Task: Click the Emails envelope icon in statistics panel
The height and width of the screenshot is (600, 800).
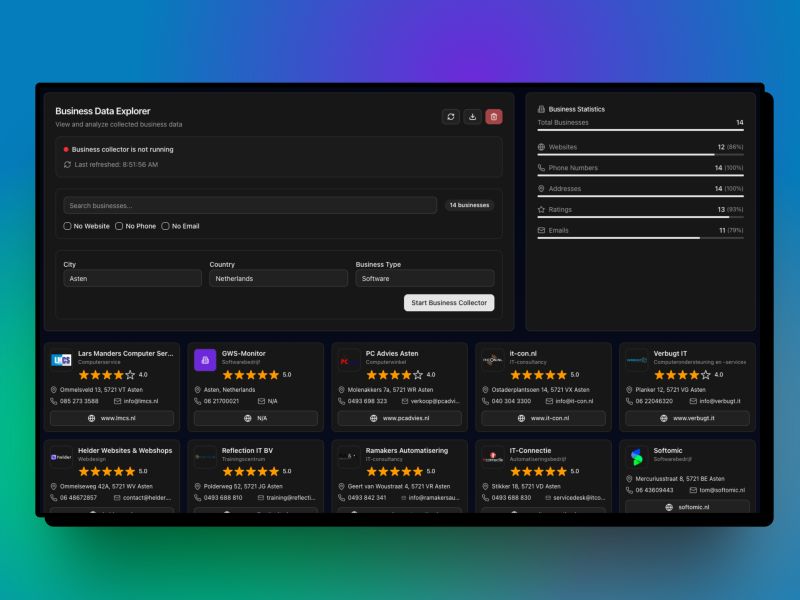Action: point(540,230)
